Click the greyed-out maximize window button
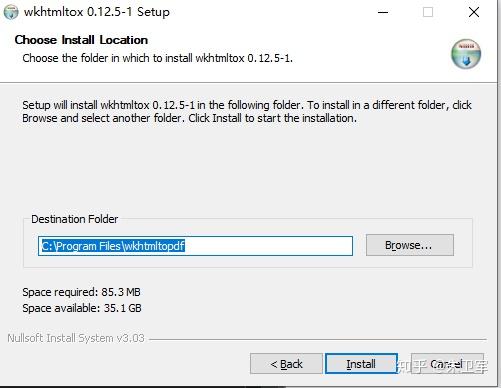Screen dimensions: 501x388 click(428, 12)
